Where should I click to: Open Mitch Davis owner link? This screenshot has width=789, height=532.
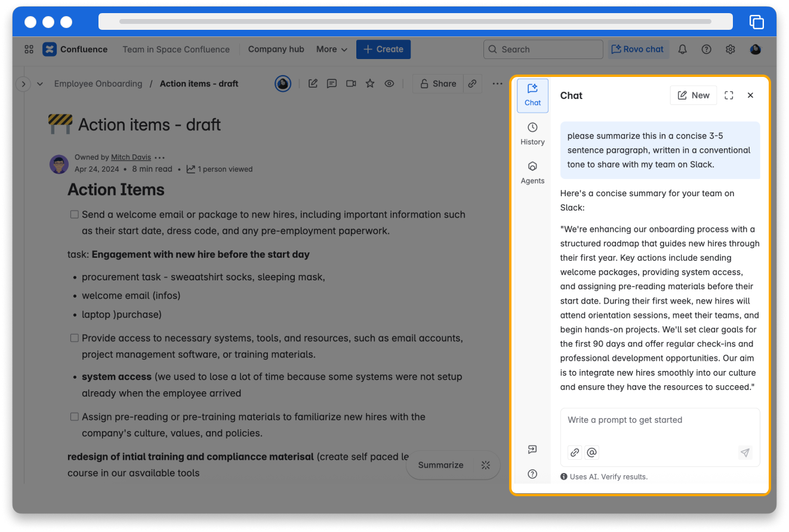131,157
